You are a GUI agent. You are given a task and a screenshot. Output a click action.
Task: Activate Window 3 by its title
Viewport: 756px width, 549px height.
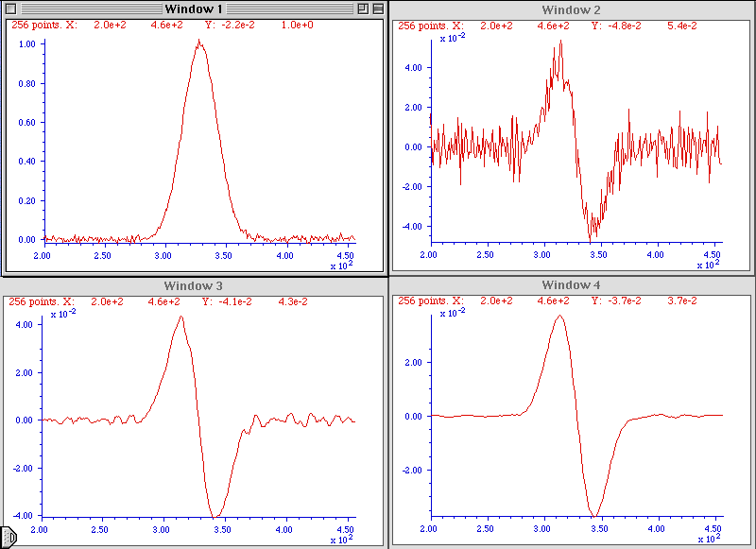[194, 285]
